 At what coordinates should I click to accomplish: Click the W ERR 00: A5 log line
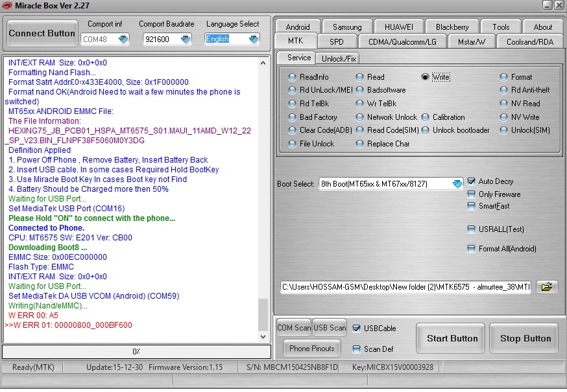point(33,315)
